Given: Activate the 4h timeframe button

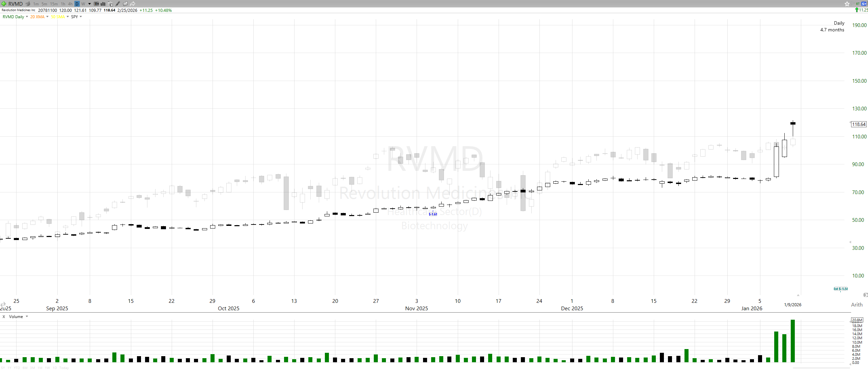Looking at the screenshot, I should pyautogui.click(x=70, y=4).
